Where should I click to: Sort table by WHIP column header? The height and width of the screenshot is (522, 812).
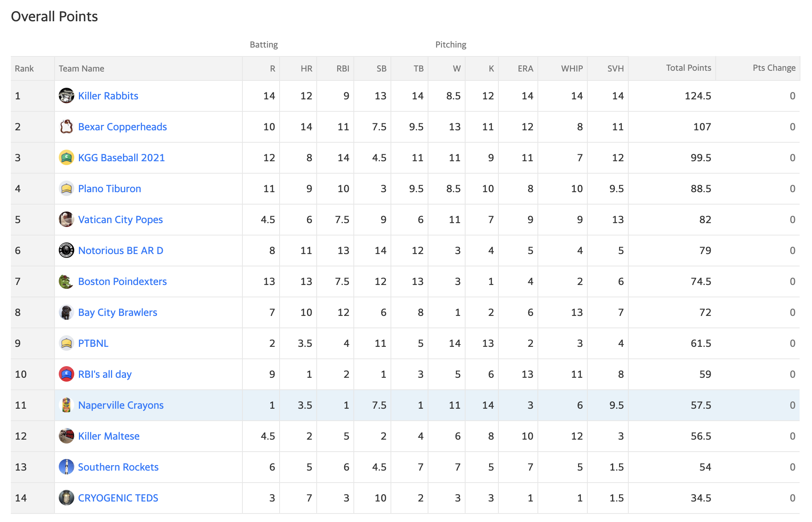[x=572, y=68]
